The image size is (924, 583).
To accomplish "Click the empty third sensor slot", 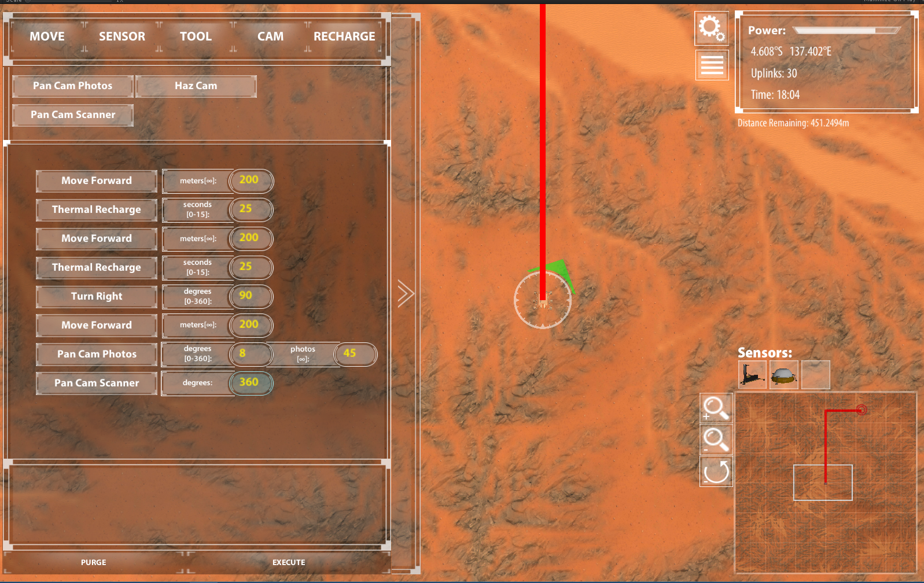I will [816, 375].
